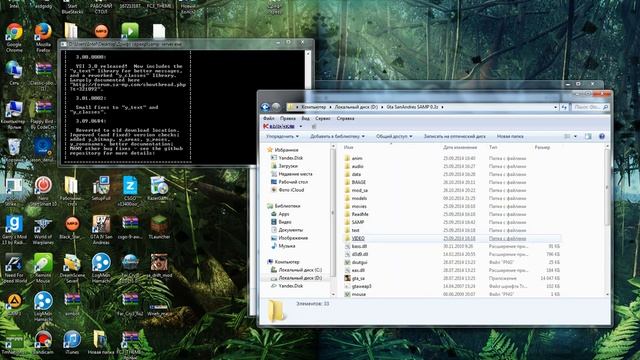
Task: Expand the Упорядочить dropdown
Action: click(x=282, y=136)
